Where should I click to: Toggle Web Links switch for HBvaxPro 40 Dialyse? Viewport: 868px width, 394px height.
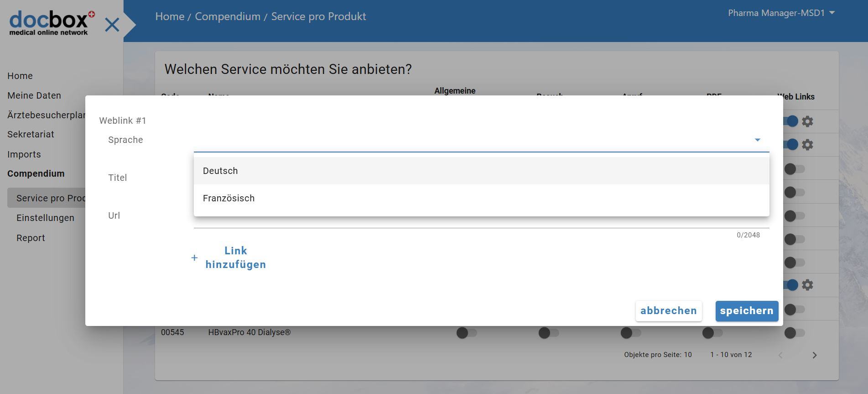click(x=794, y=333)
